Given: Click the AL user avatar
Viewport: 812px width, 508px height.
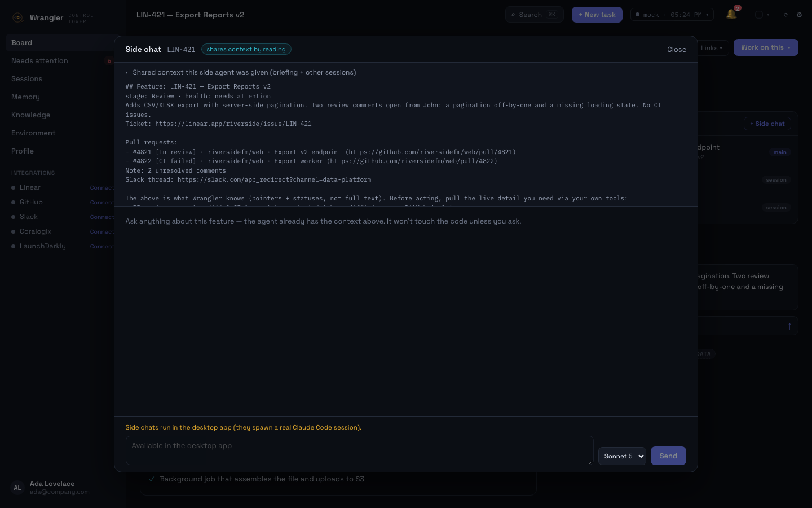Looking at the screenshot, I should click(17, 488).
